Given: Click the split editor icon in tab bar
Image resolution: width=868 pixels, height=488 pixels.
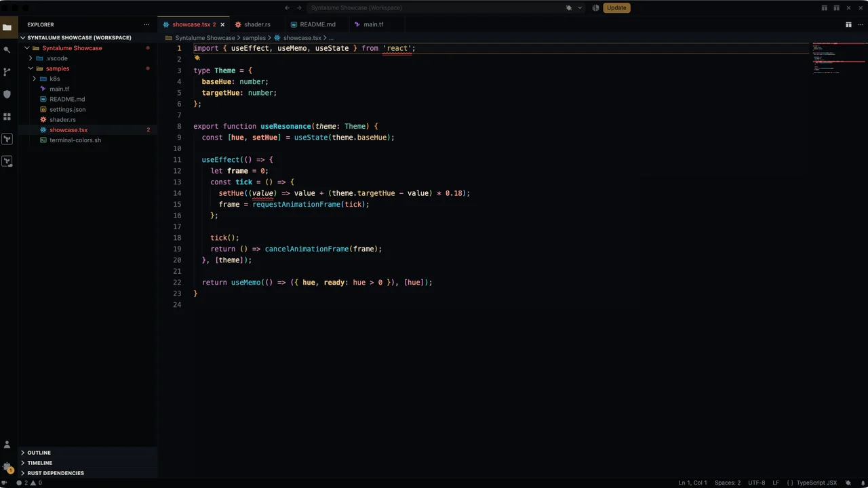Looking at the screenshot, I should tap(848, 24).
